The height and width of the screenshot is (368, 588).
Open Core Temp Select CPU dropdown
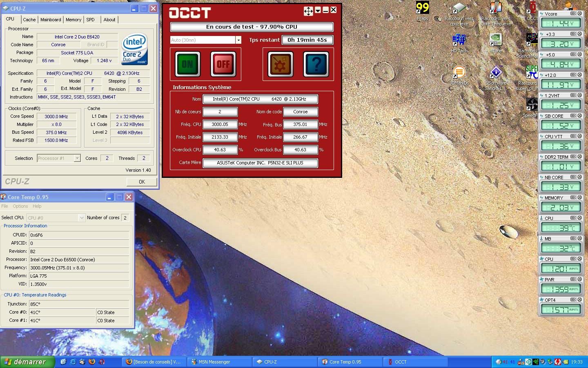pyautogui.click(x=82, y=218)
